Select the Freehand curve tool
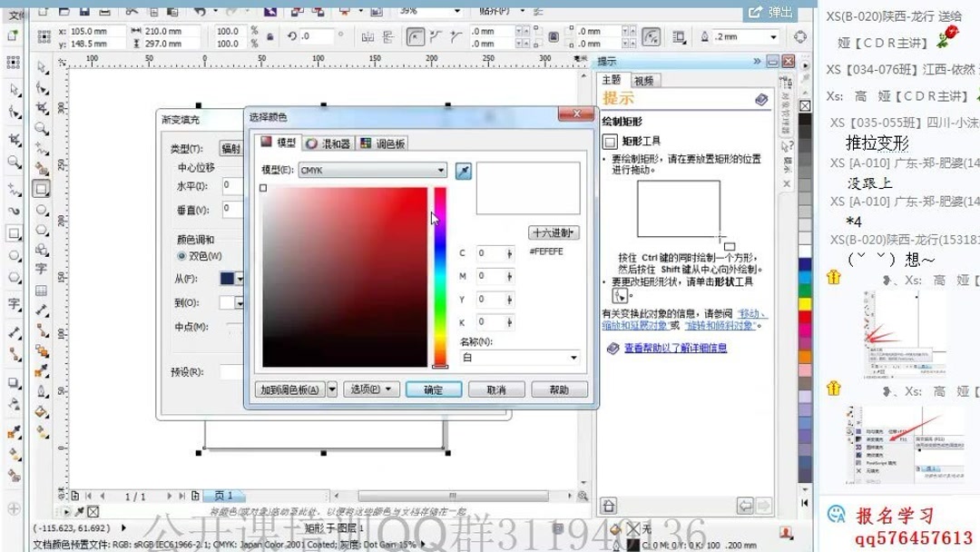Image resolution: width=980 pixels, height=552 pixels. [13, 188]
